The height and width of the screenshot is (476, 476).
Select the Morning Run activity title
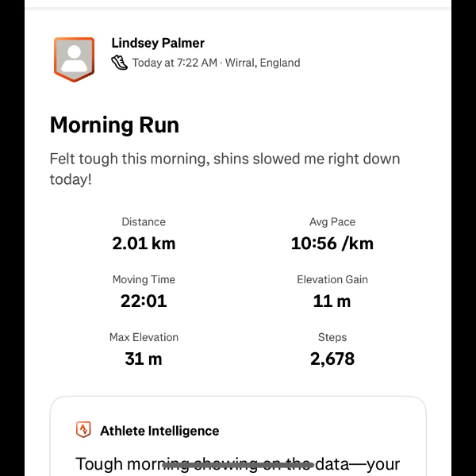point(114,125)
